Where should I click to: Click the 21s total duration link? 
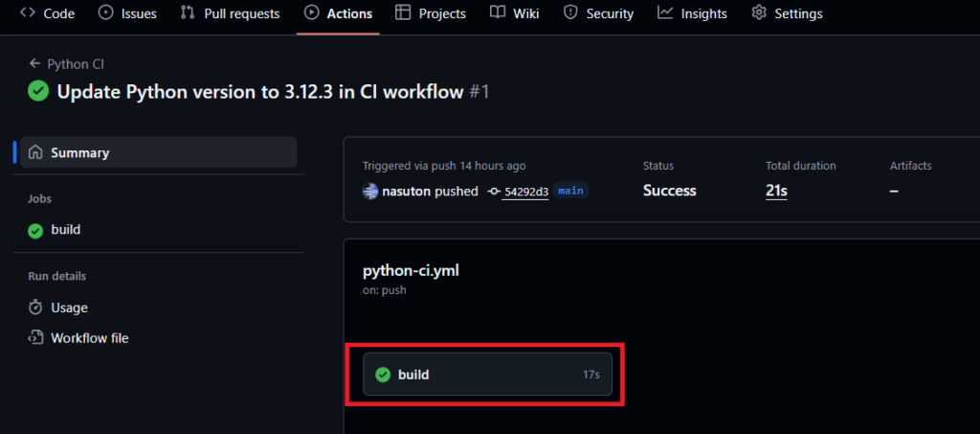(x=776, y=191)
